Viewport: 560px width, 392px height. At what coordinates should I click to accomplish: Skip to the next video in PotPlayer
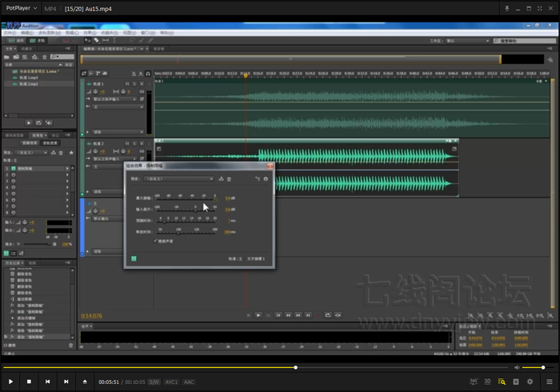pyautogui.click(x=66, y=382)
